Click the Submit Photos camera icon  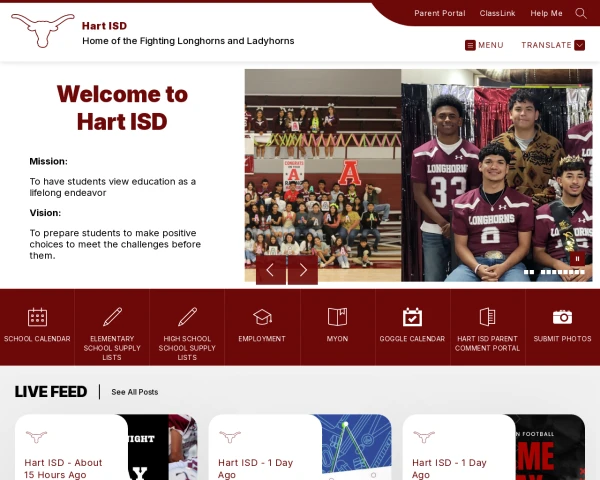pos(562,317)
